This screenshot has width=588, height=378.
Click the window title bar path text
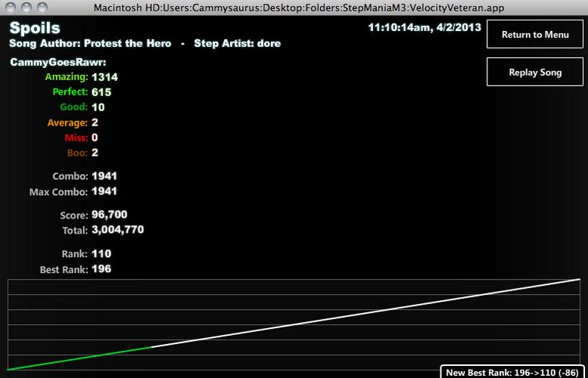click(298, 8)
